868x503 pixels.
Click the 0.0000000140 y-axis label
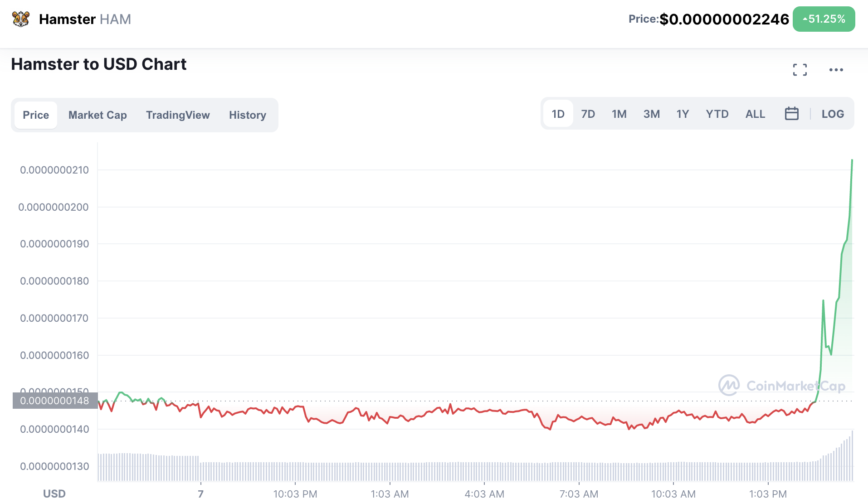coord(54,429)
